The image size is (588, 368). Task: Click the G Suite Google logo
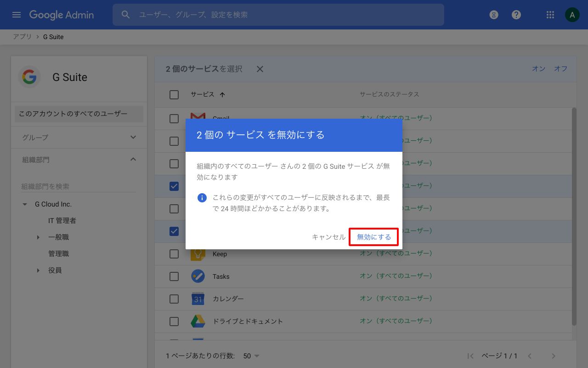pos(29,77)
